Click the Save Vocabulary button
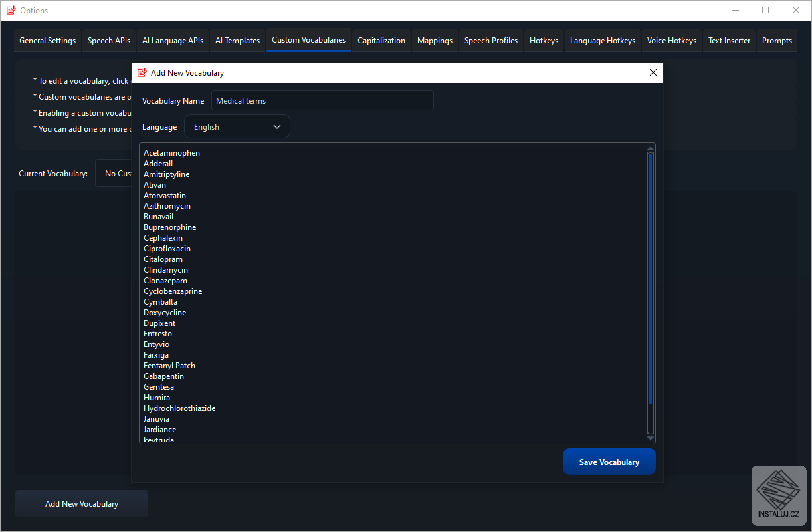Viewport: 812px width, 532px height. (609, 462)
